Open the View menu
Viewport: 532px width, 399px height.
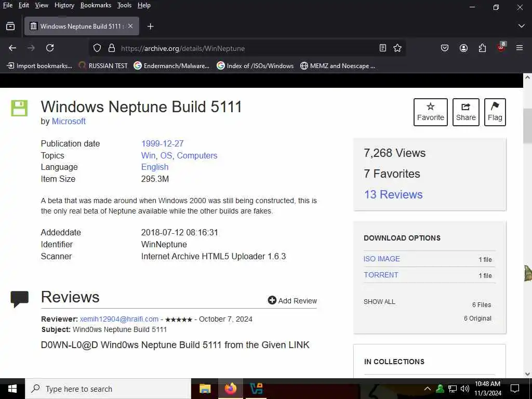pos(42,5)
